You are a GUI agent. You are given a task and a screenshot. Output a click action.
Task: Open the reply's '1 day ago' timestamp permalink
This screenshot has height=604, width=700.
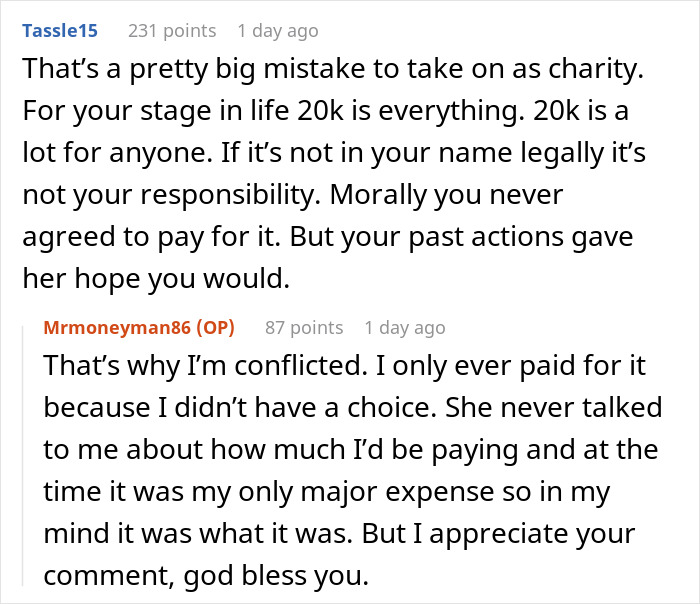point(405,327)
